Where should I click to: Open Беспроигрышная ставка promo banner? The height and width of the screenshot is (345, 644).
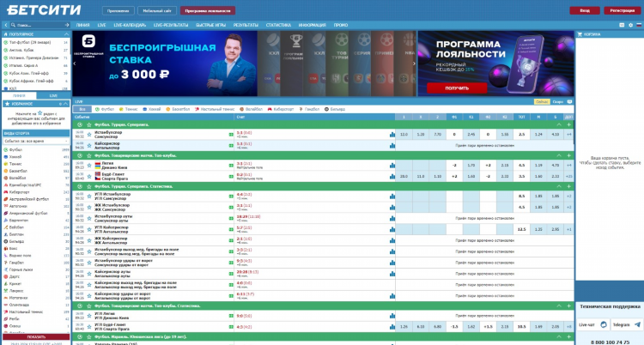165,64
